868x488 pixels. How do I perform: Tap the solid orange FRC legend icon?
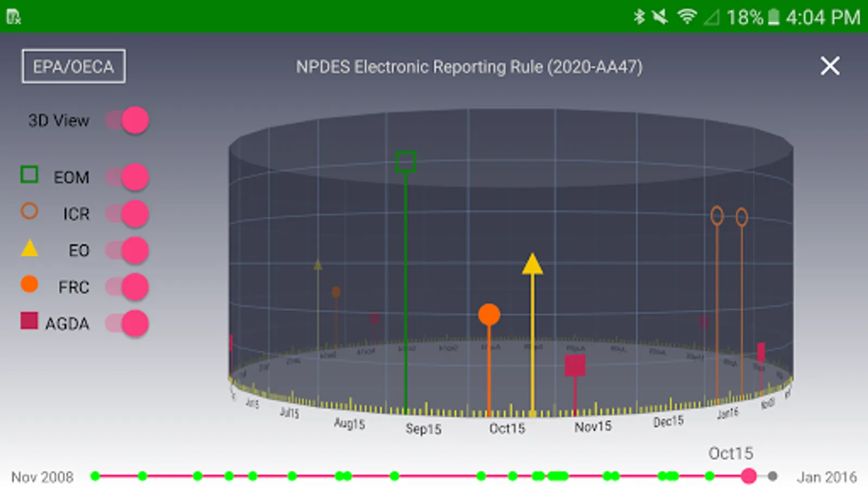(x=29, y=284)
